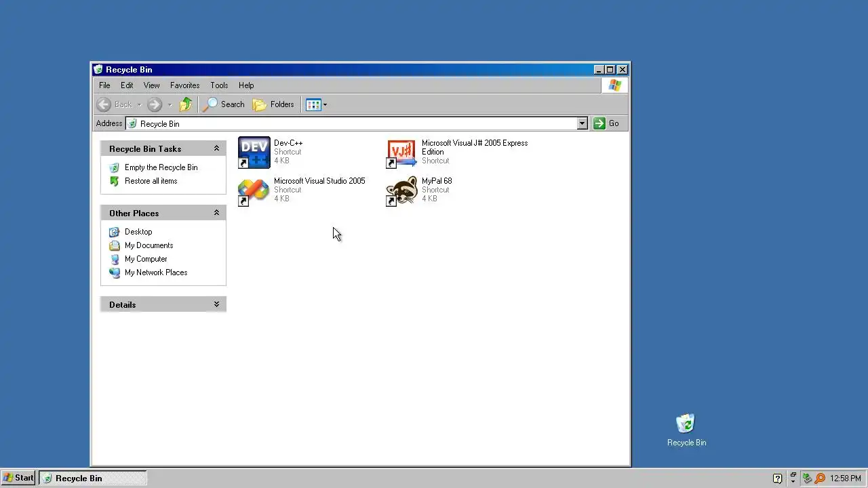868x488 pixels.
Task: Collapse the Other Places panel
Action: click(216, 213)
